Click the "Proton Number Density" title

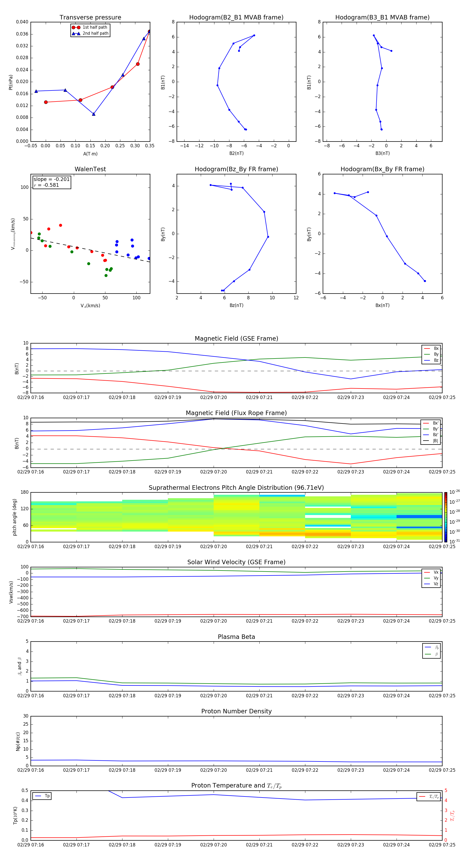pos(236,711)
